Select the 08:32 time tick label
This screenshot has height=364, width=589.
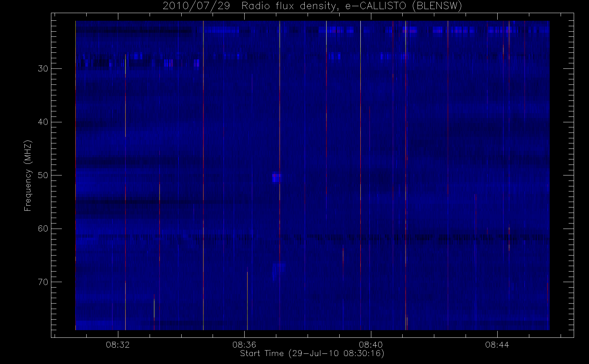point(118,345)
